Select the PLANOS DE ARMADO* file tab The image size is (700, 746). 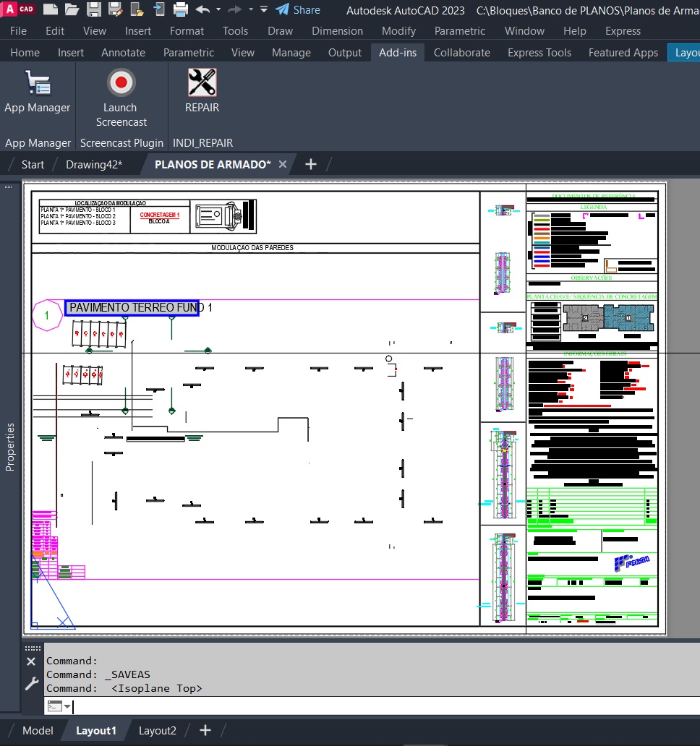point(213,165)
